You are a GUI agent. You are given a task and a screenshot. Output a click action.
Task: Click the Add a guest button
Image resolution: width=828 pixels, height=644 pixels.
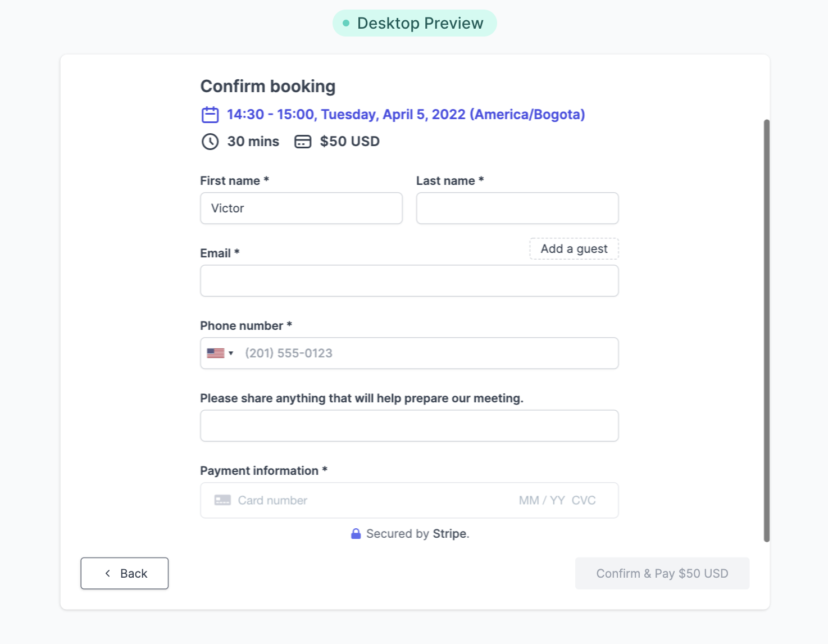pyautogui.click(x=574, y=249)
